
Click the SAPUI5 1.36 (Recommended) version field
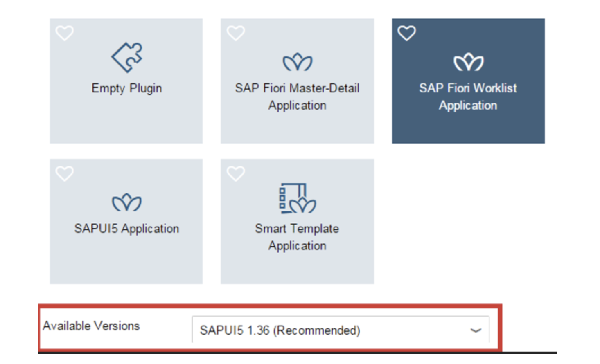[341, 330]
